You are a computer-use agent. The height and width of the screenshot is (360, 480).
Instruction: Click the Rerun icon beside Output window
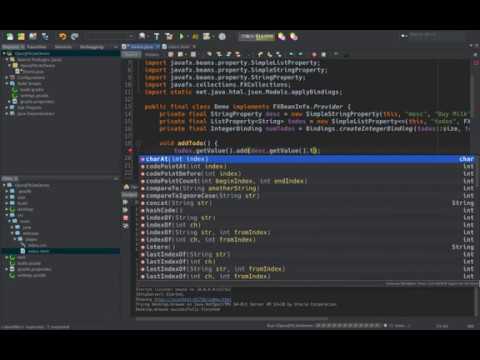tap(125, 202)
